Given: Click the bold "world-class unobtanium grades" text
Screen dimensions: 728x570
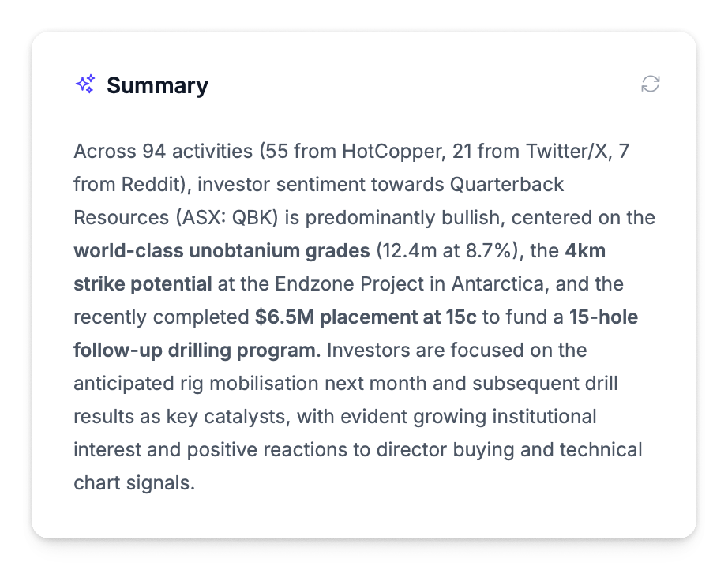Looking at the screenshot, I should pyautogui.click(x=221, y=250).
